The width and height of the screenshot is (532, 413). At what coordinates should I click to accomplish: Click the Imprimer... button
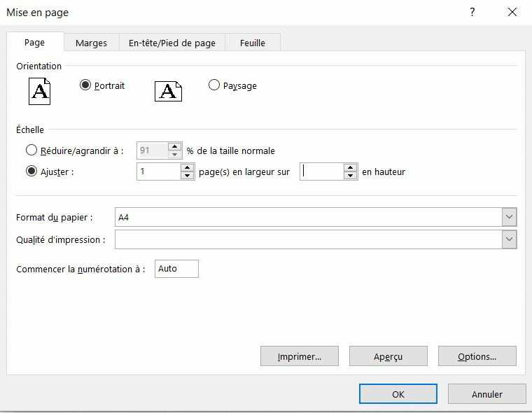tap(300, 356)
